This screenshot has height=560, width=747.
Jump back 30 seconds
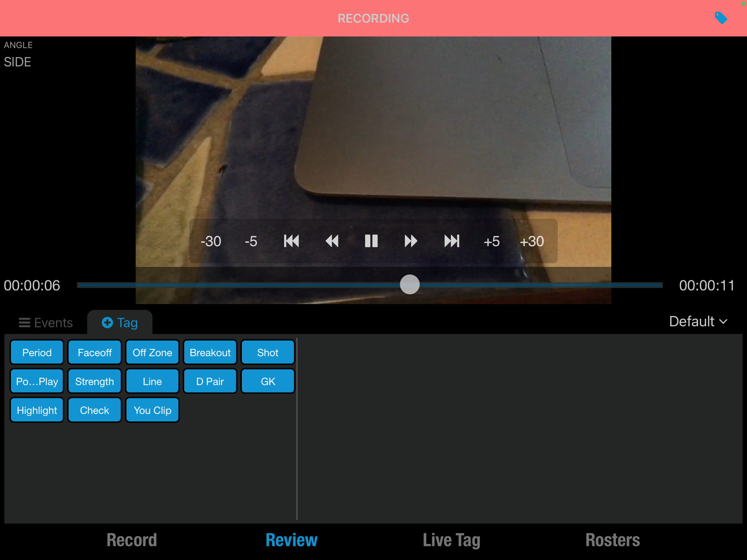coord(211,241)
